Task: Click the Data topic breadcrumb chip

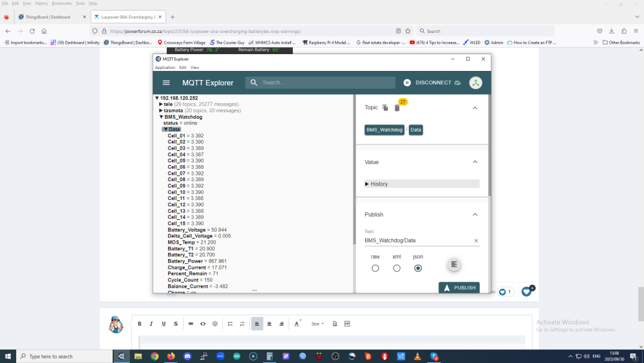Action: 415,130
